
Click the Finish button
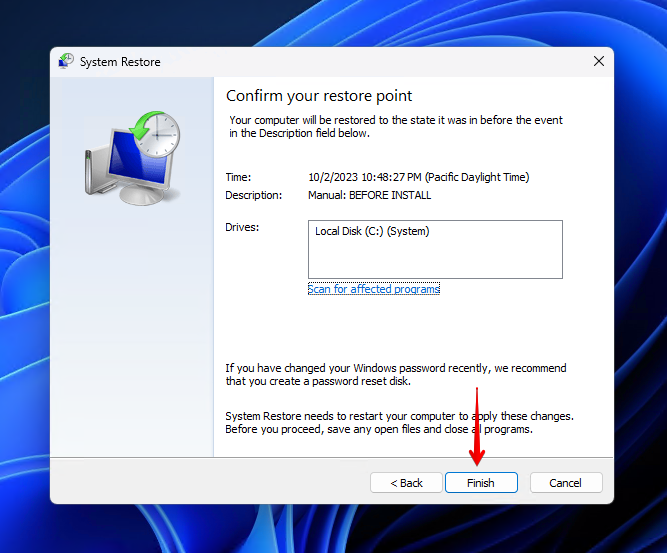pyautogui.click(x=481, y=483)
